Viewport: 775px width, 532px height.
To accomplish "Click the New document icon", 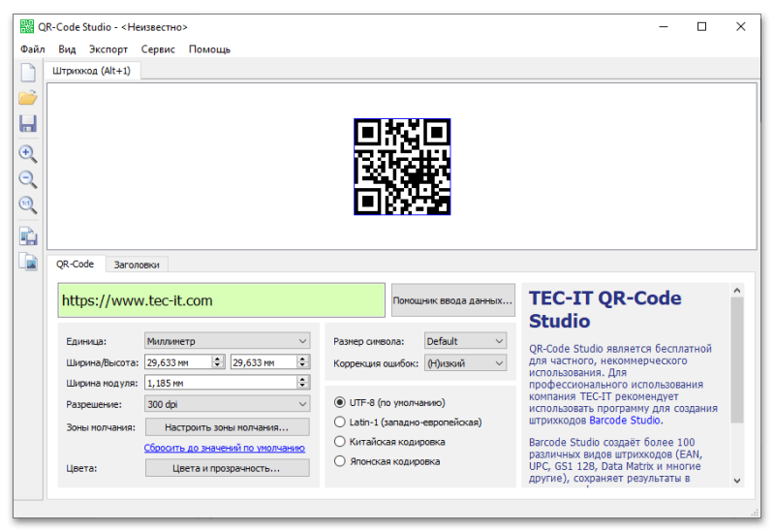I will [x=28, y=73].
